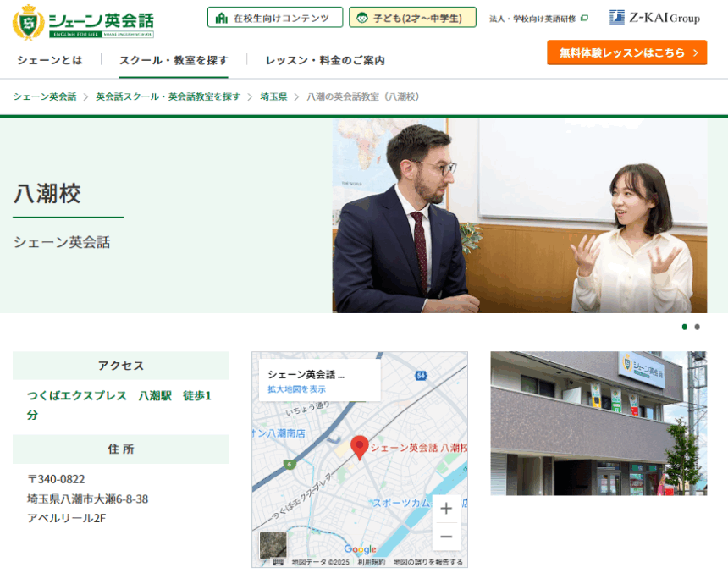Click the Shane English School crest logo
This screenshot has width=728, height=573.
28,23
